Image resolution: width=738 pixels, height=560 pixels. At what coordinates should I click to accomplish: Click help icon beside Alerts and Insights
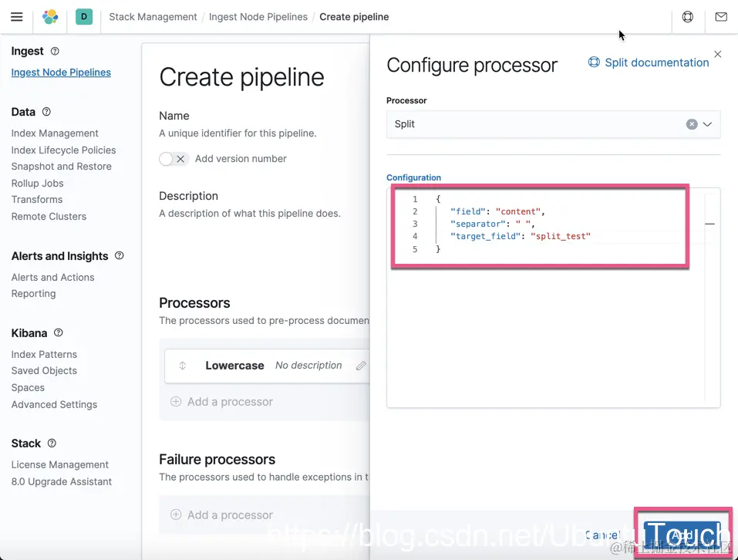tap(119, 255)
